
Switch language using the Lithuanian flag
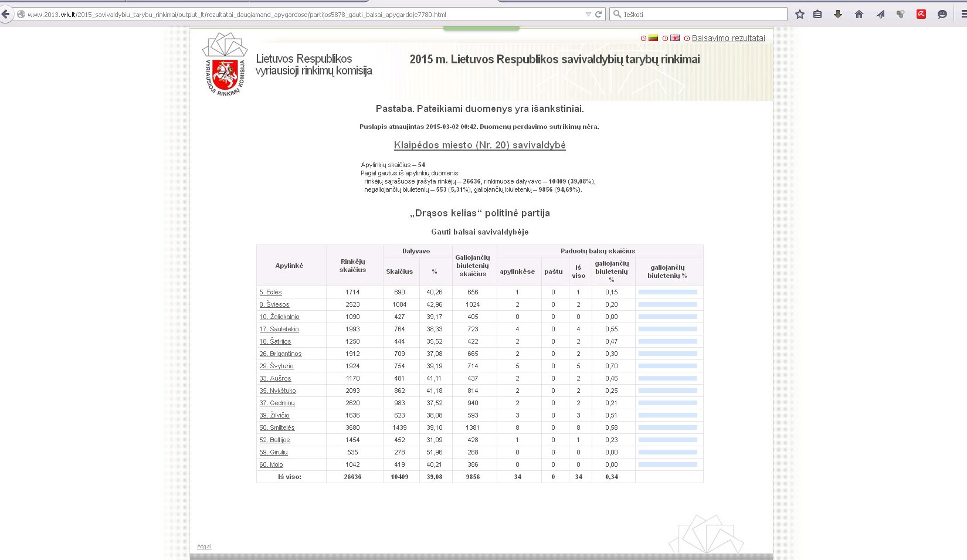(653, 38)
